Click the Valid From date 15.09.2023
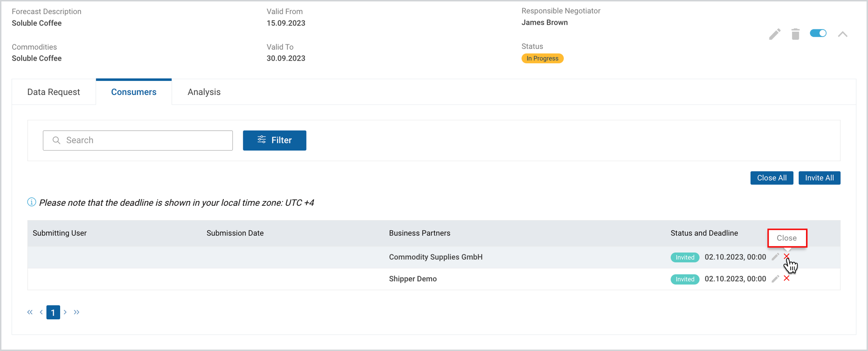 tap(286, 23)
